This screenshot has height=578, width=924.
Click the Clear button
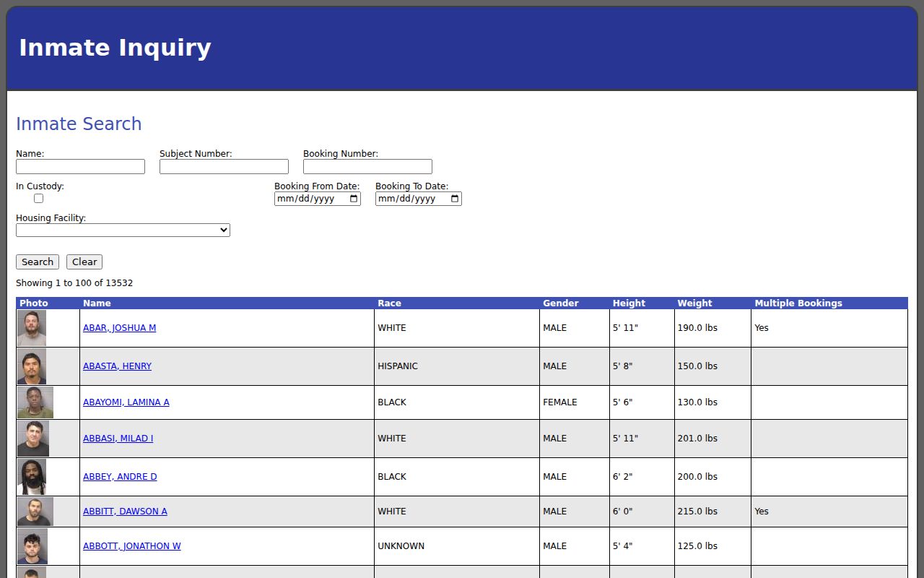pos(84,262)
